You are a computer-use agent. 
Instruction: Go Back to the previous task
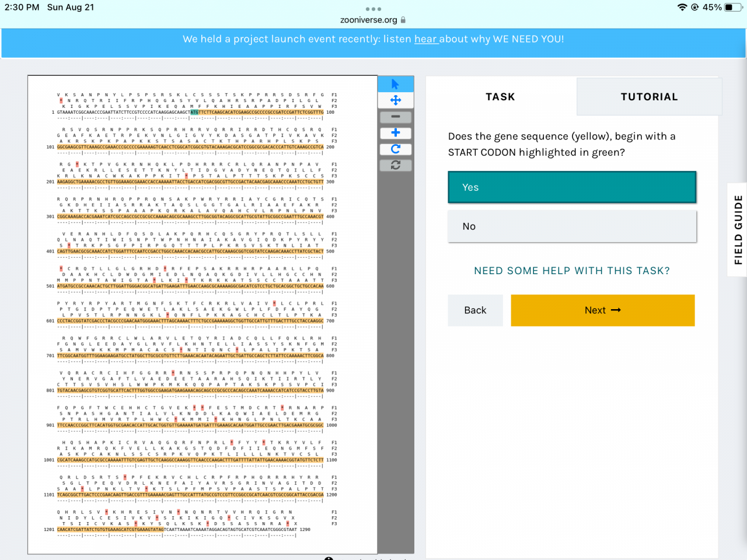475,310
